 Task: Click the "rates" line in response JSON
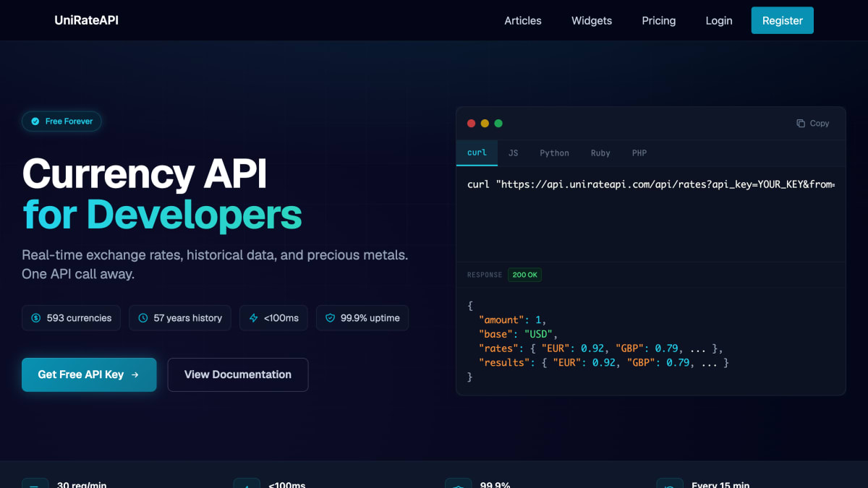tap(601, 348)
